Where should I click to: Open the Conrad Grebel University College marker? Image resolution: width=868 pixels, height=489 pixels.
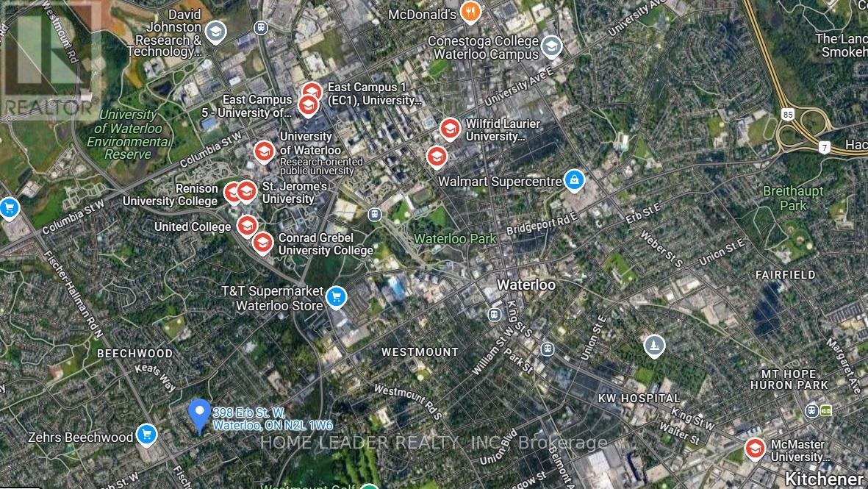point(263,242)
